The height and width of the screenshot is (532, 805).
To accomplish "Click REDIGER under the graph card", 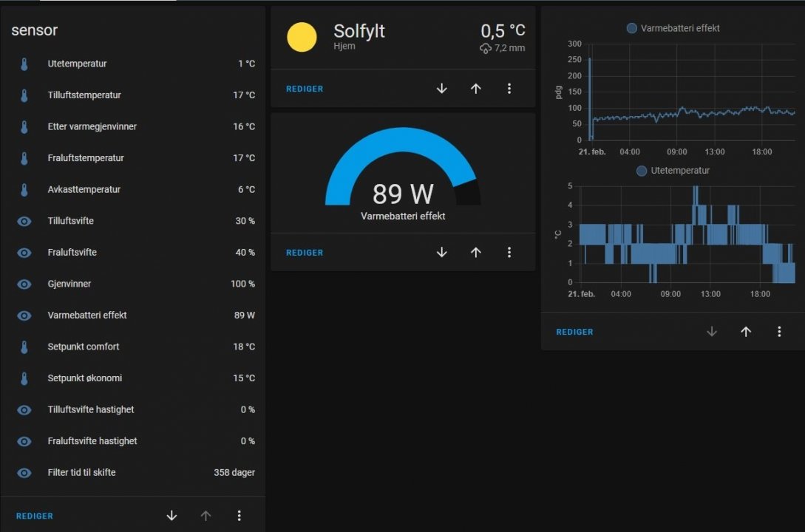I will pyautogui.click(x=574, y=332).
